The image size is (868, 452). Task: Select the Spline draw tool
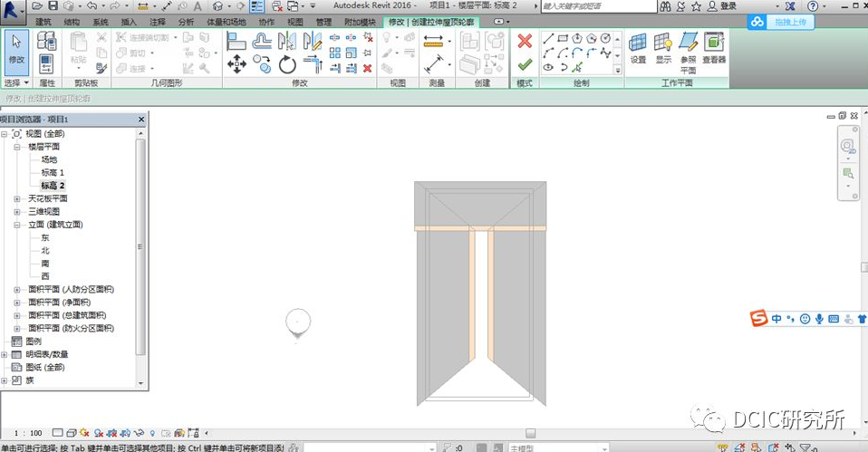click(605, 53)
